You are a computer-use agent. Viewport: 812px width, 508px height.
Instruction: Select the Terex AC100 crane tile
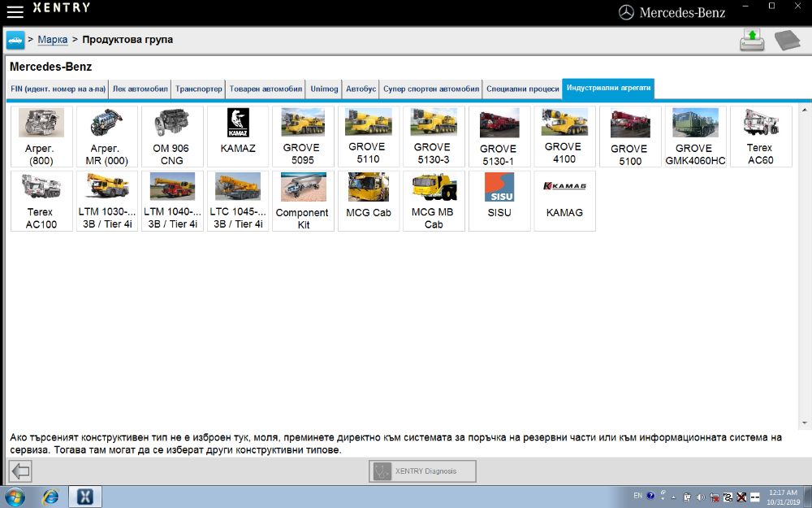pyautogui.click(x=41, y=201)
